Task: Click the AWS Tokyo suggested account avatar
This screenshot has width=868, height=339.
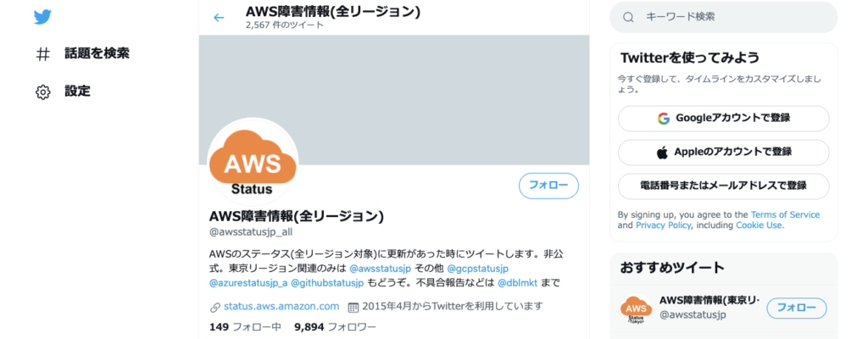Action: [636, 309]
